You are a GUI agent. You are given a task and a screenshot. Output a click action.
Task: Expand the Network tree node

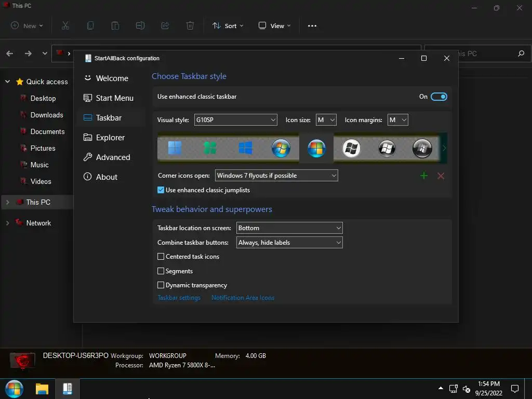tap(7, 223)
